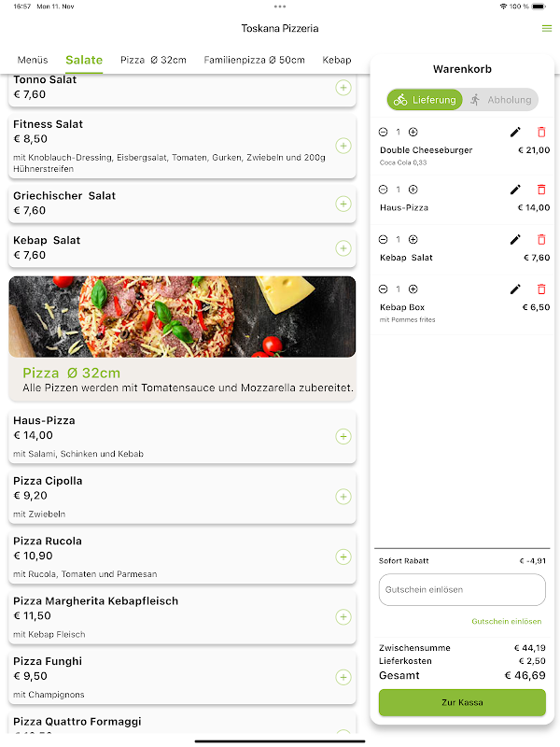Viewport: 560px width, 747px height.
Task: Focus the Gutschein einlösen input field
Action: tap(462, 590)
